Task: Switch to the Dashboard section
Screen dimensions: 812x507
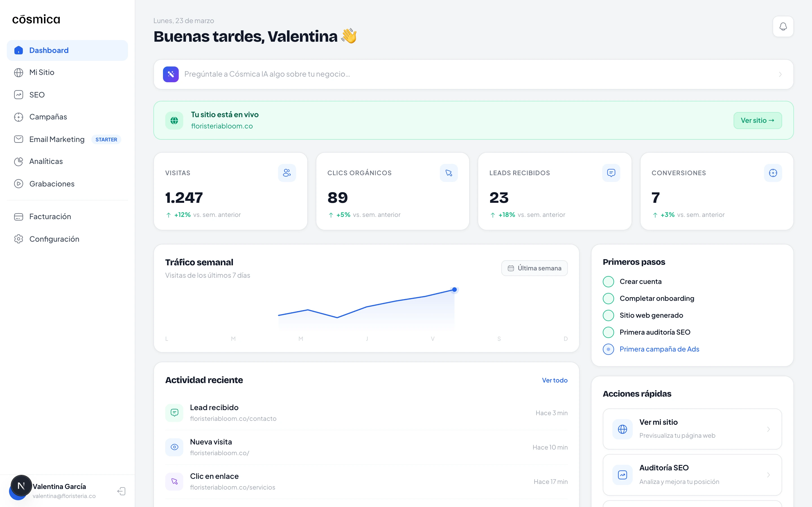Action: coord(49,50)
